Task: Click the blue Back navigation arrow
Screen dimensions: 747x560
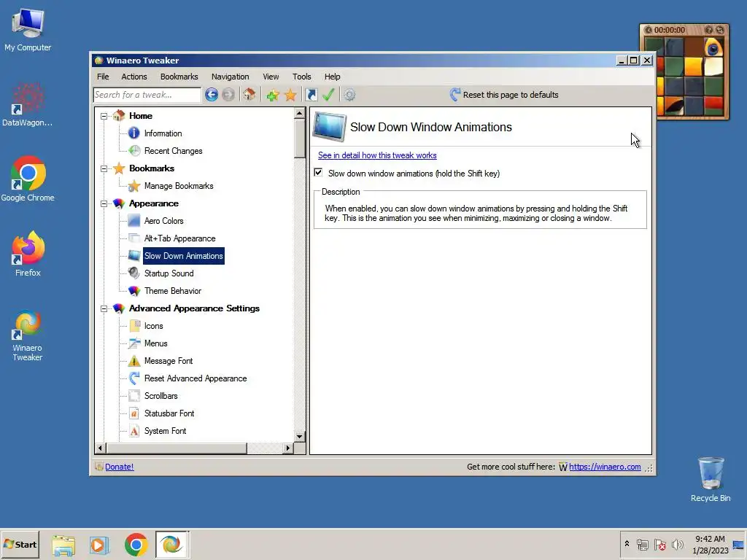Action: pos(212,95)
